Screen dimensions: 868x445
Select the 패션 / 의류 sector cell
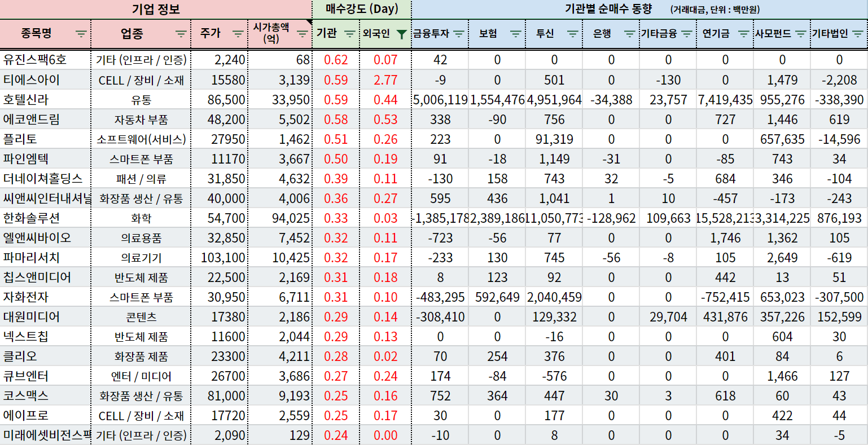click(x=141, y=178)
